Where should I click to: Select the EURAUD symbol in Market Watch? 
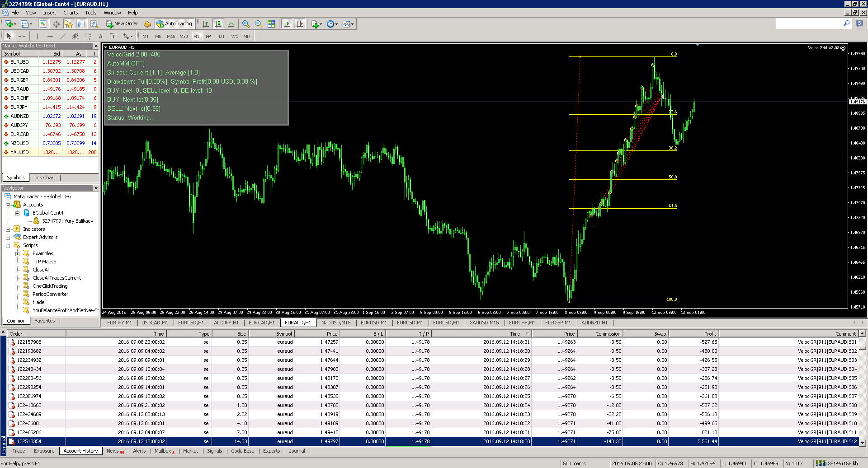click(x=19, y=89)
